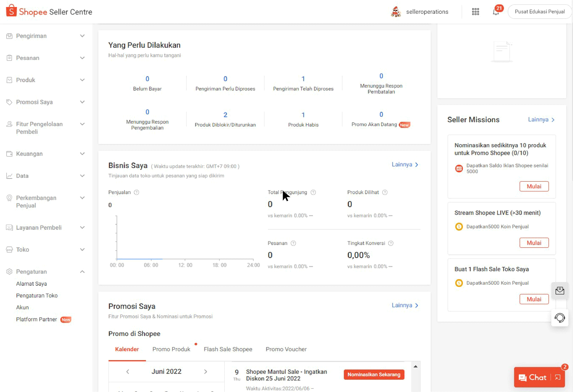Click the notification bell icon

coord(496,12)
